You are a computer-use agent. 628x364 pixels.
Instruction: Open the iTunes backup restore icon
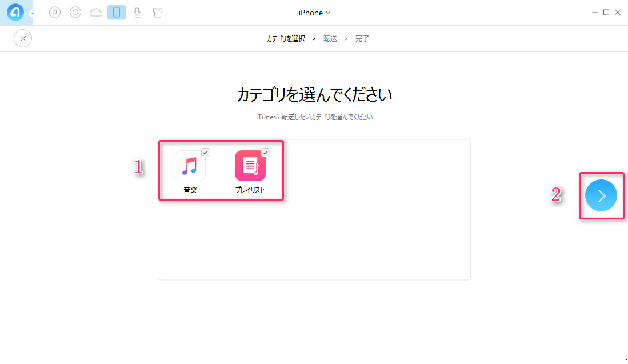75,13
